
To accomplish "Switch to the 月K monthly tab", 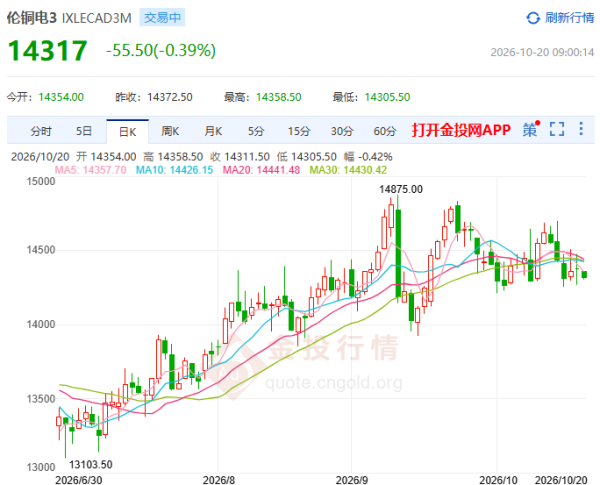I will (x=213, y=131).
